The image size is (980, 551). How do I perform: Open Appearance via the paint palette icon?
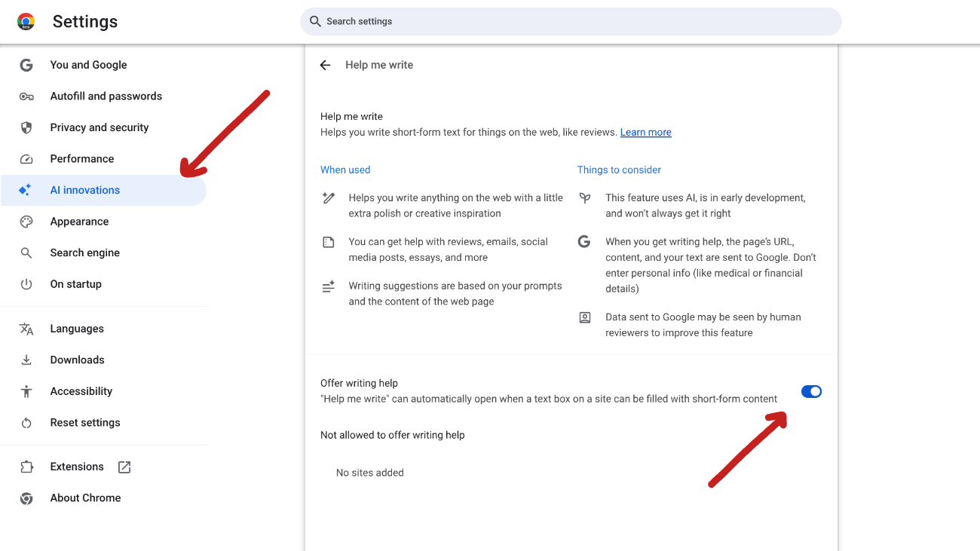(26, 221)
